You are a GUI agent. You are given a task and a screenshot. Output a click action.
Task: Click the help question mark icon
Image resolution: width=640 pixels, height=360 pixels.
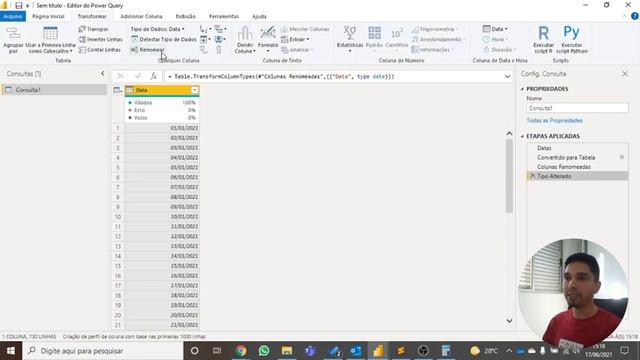point(634,16)
